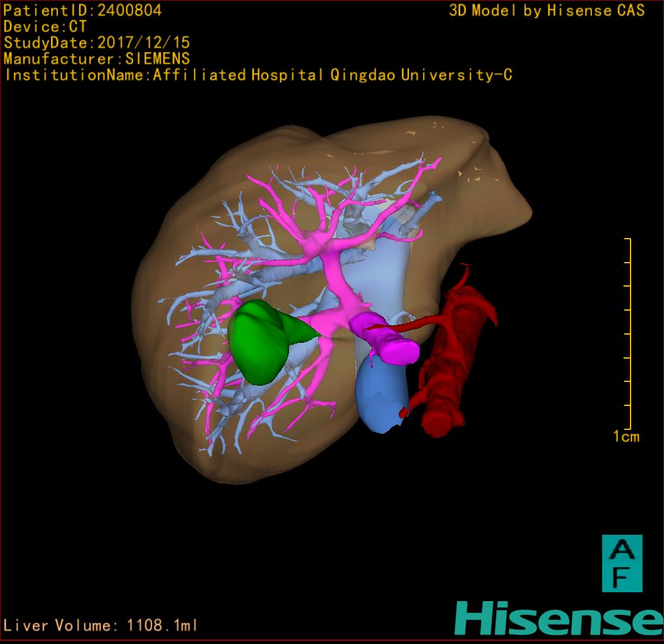Click the yellow vertical scale ruler
This screenshot has width=664, height=644.
pos(629,333)
